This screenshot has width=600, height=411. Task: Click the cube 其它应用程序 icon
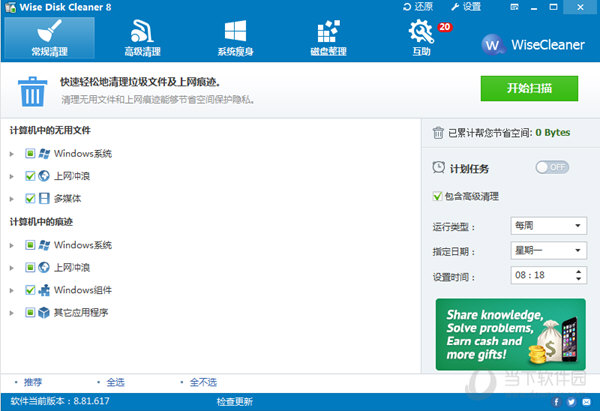(44, 312)
